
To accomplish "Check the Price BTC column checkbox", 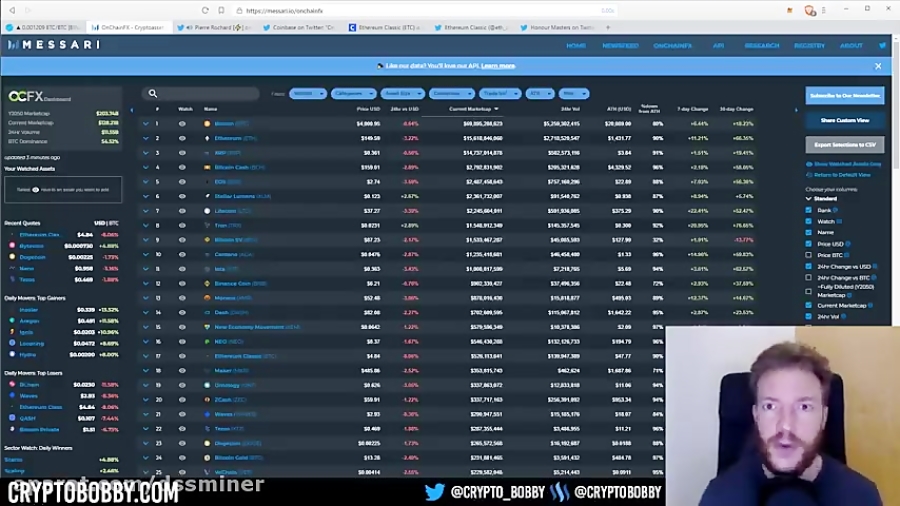I will point(808,255).
